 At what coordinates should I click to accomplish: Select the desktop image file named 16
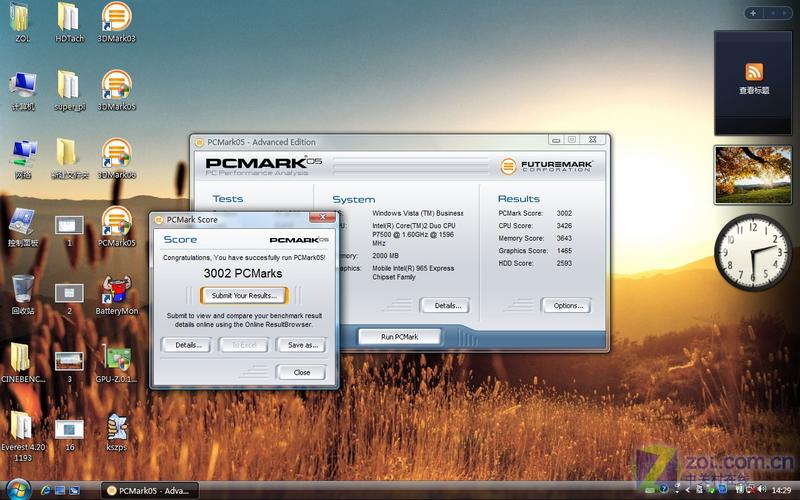point(69,435)
